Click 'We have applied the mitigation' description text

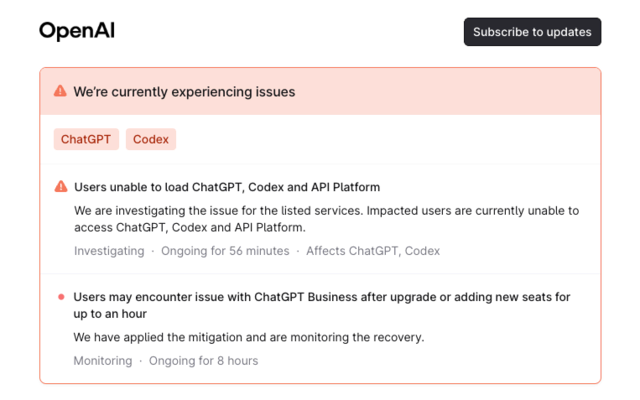tap(249, 337)
